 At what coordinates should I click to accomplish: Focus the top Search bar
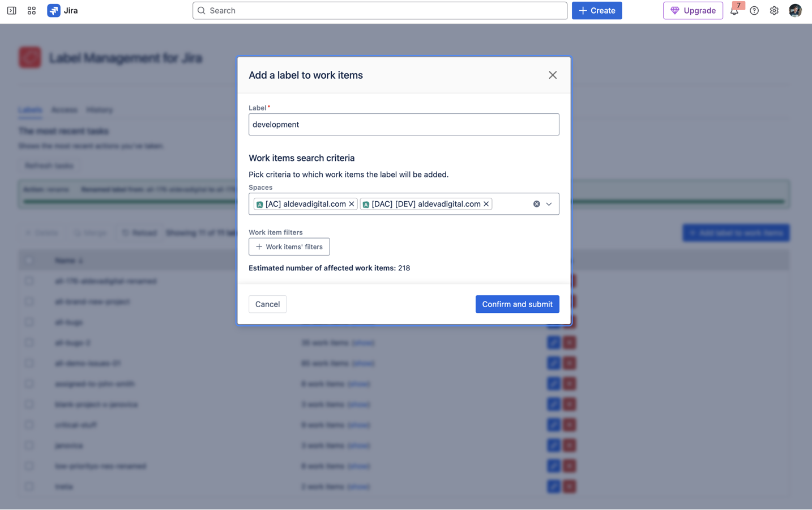coord(379,11)
